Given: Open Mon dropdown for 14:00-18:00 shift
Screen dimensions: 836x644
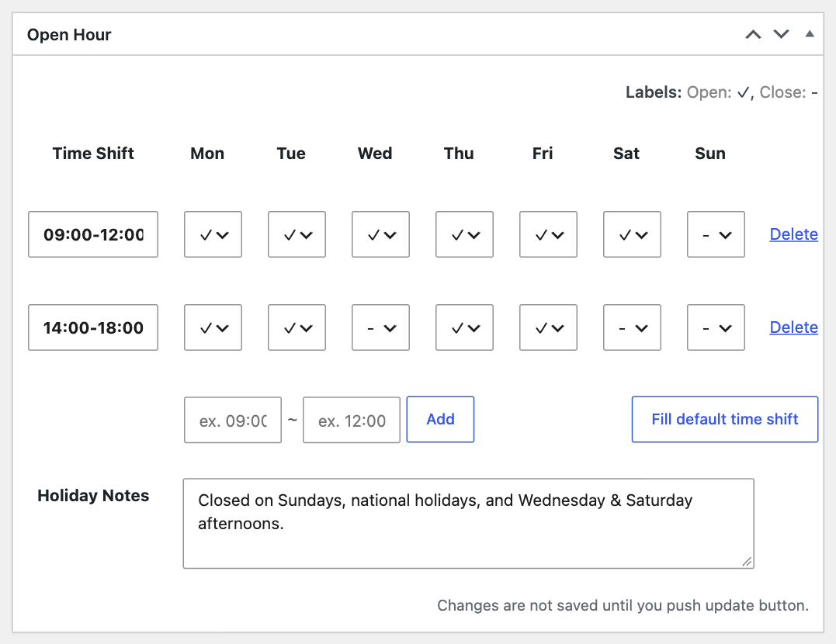Looking at the screenshot, I should (x=213, y=327).
